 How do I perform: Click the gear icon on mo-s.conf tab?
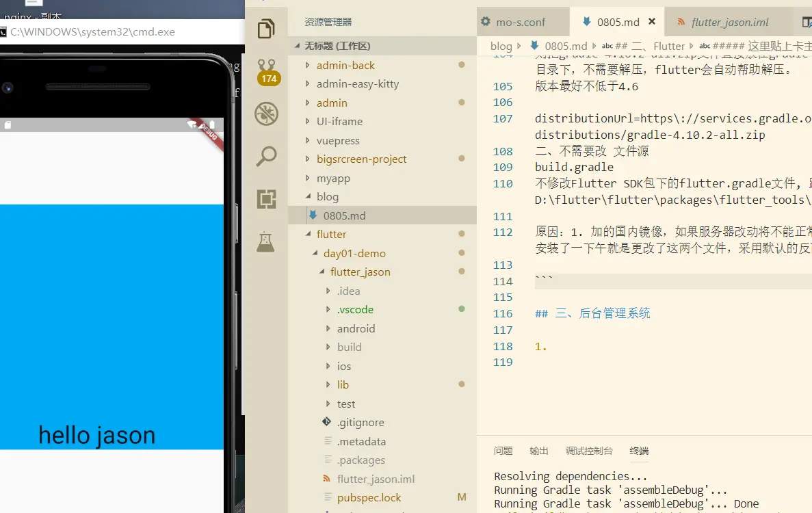pos(485,22)
